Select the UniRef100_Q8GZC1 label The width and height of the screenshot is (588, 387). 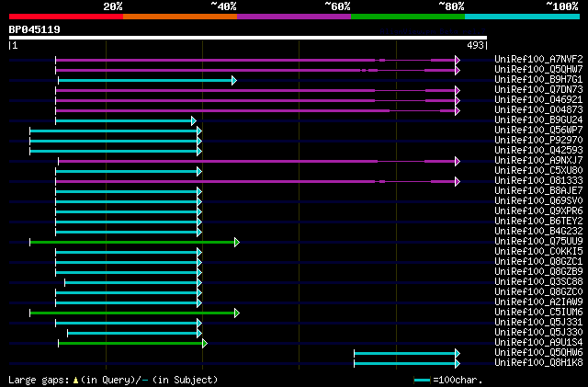tap(538, 262)
